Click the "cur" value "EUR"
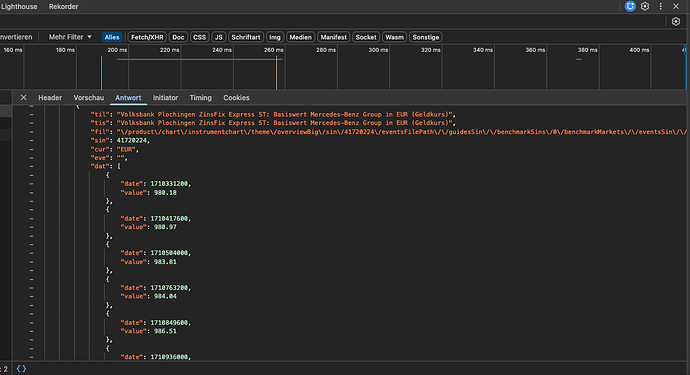 [126, 149]
